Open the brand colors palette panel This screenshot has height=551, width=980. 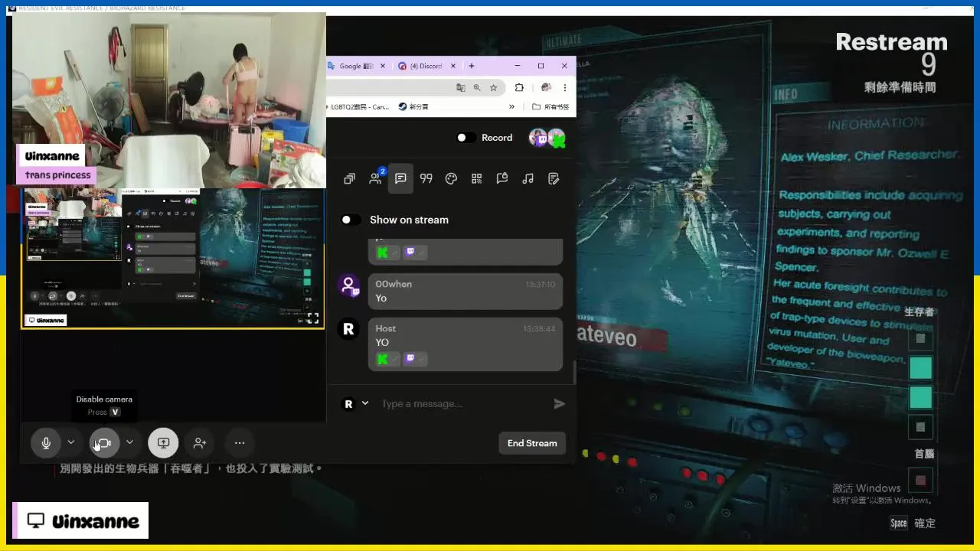pos(452,178)
